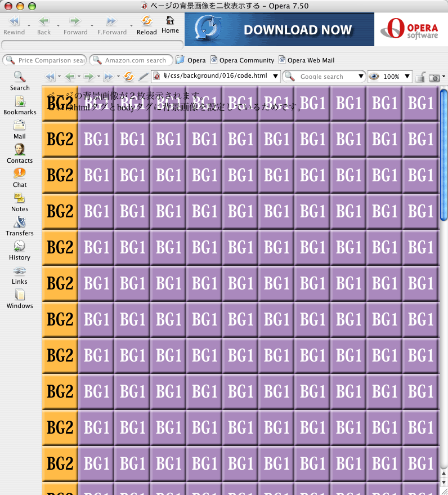
Task: Go to the Home page
Action: tap(170, 25)
